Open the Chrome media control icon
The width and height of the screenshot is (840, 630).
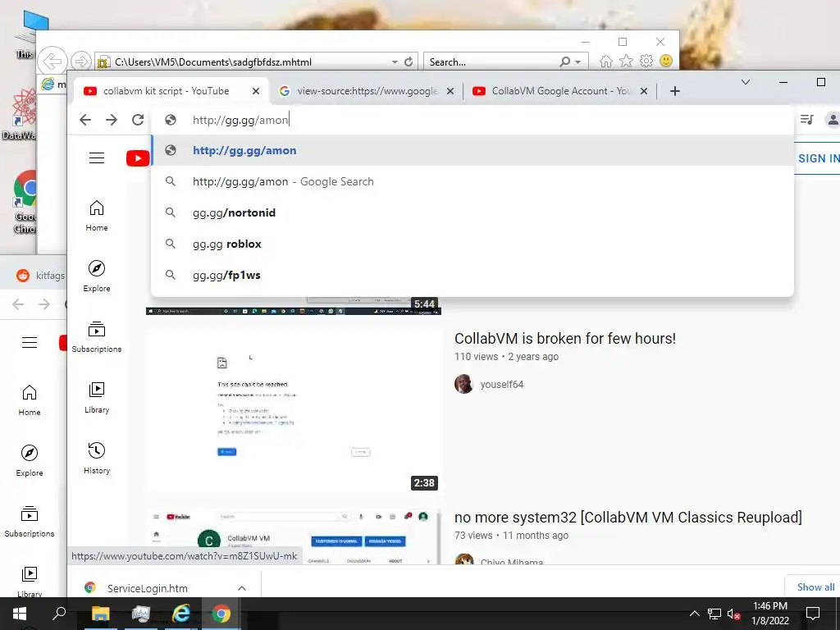806,120
